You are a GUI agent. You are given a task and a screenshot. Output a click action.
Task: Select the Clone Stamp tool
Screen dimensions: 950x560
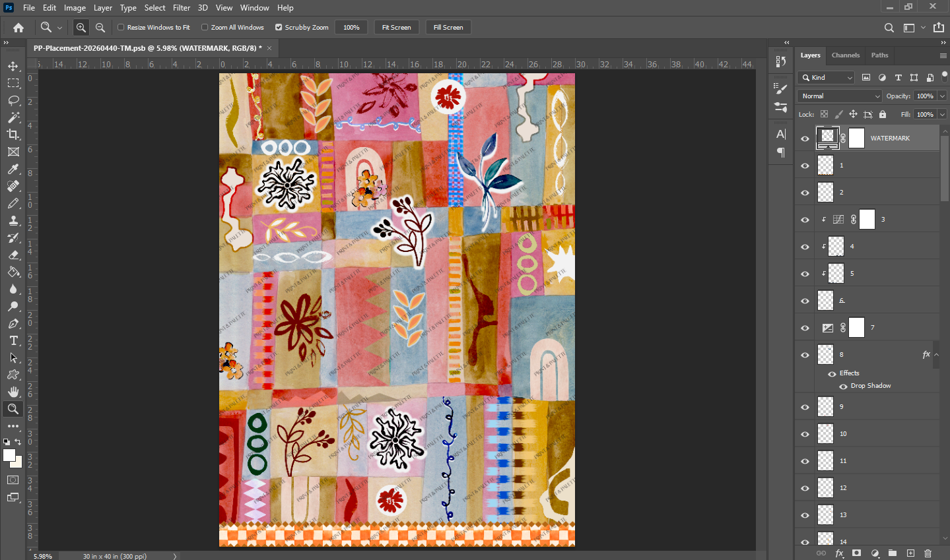pyautogui.click(x=13, y=220)
